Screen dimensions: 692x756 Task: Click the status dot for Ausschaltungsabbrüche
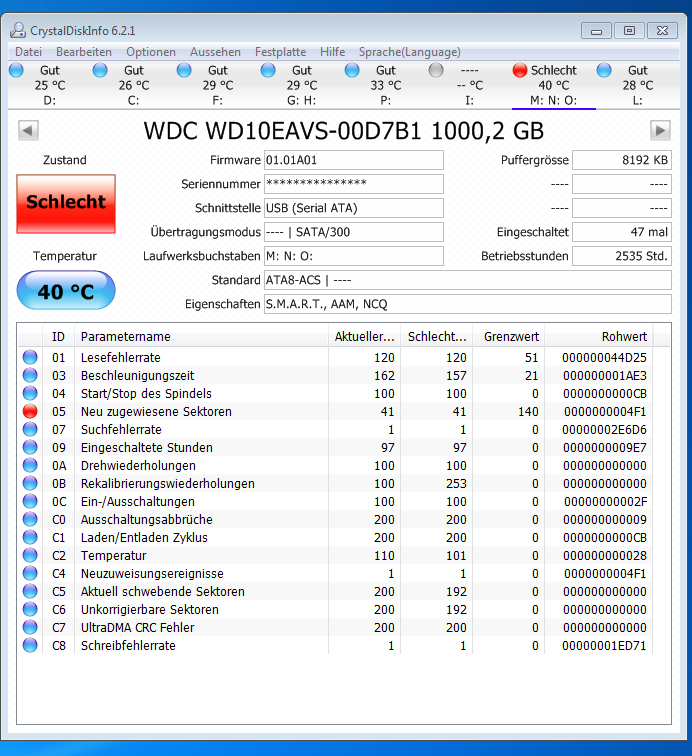point(30,519)
